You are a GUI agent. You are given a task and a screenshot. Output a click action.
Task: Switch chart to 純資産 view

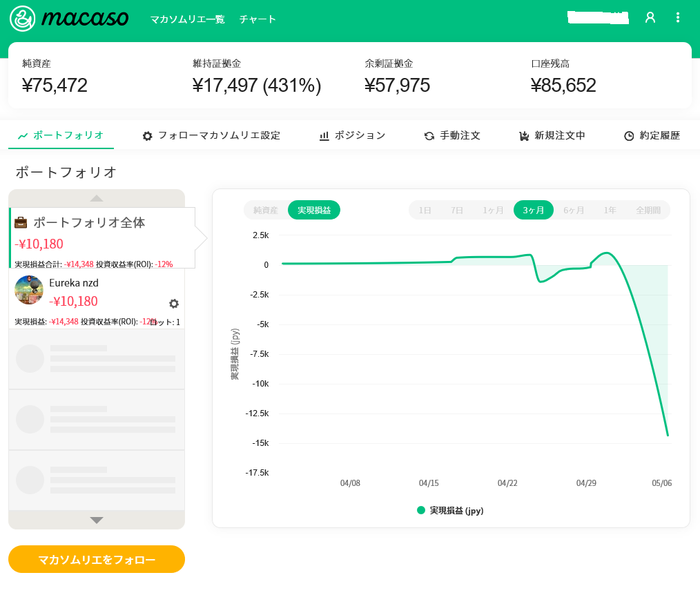pos(266,210)
